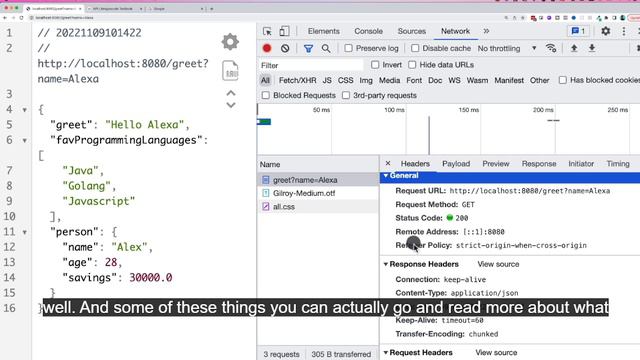Open network conditions wifi icon
This screenshot has height=360, width=640.
tap(551, 48)
